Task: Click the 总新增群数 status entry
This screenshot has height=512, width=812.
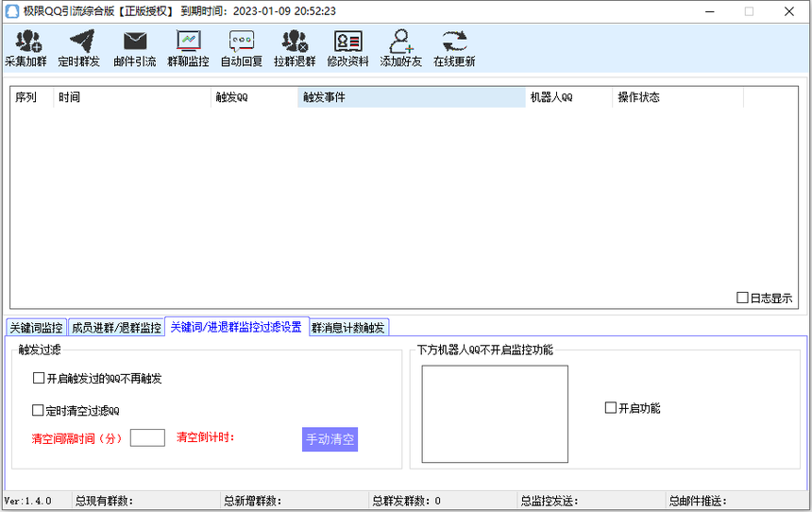Action: point(253,501)
